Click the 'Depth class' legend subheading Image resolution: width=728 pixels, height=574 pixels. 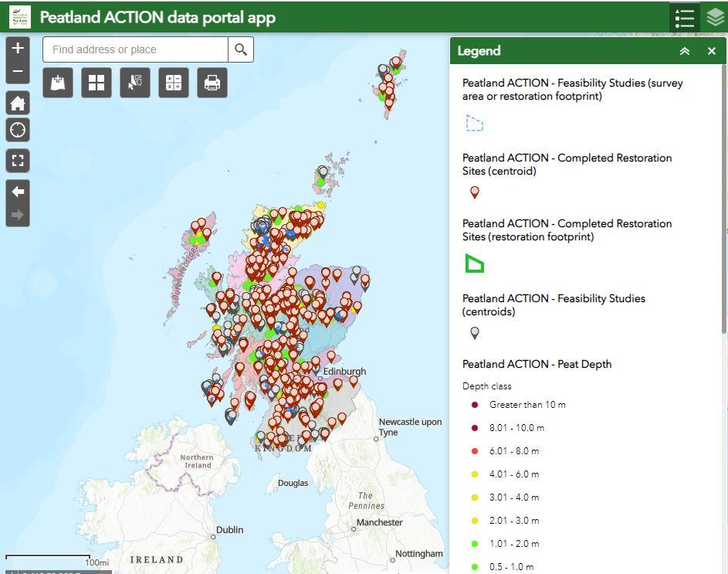[x=487, y=386]
